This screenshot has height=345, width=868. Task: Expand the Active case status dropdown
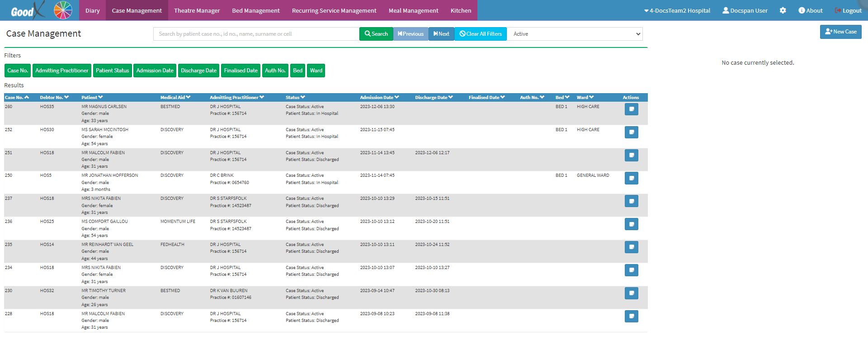tap(575, 34)
